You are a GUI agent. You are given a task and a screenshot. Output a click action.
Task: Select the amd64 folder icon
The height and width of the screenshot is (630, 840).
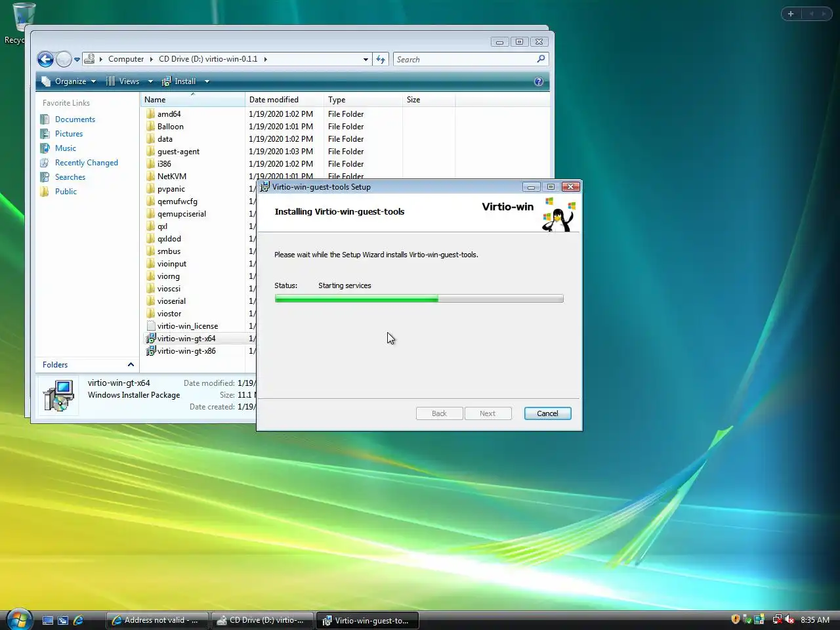pyautogui.click(x=150, y=114)
